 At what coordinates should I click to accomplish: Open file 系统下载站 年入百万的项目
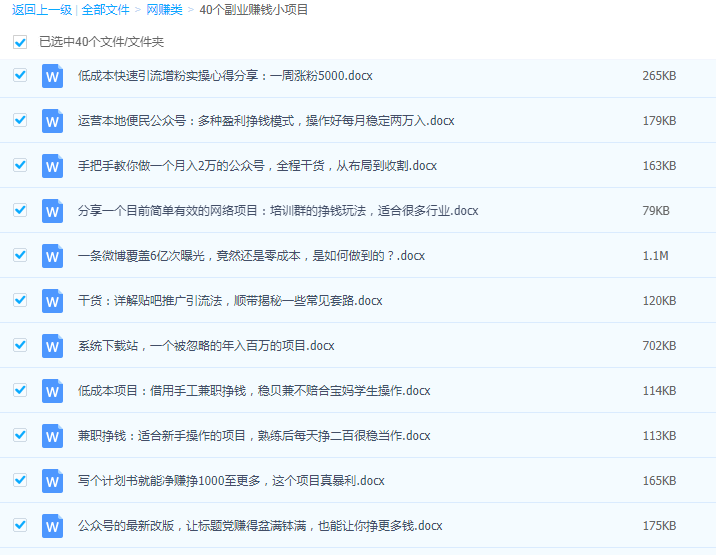click(x=206, y=346)
